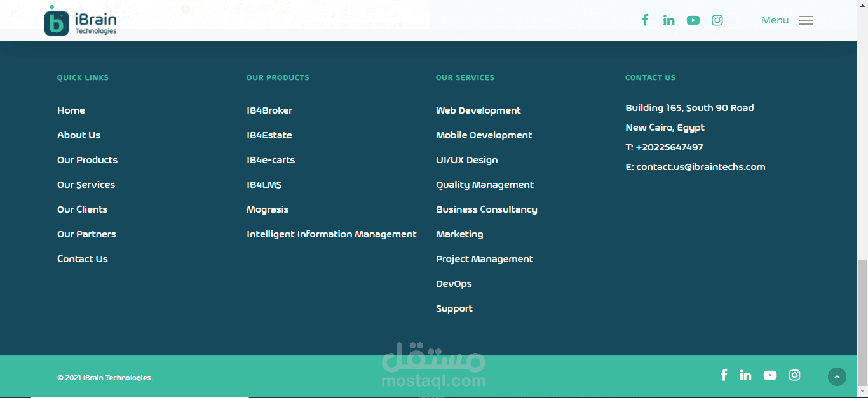Open the IB4Estate product link
This screenshot has height=398, width=868.
click(269, 135)
